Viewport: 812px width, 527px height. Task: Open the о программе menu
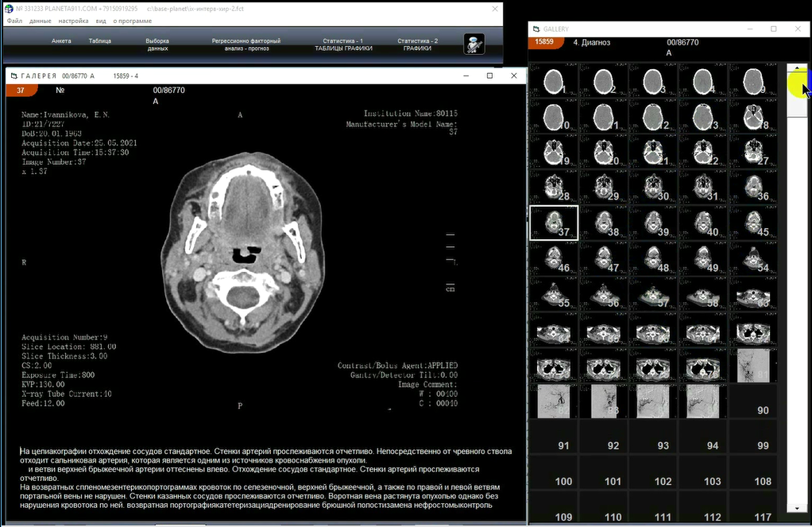point(132,21)
